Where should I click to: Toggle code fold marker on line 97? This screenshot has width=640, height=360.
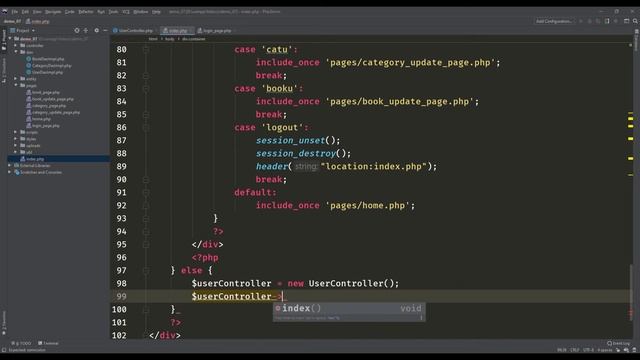point(146,270)
